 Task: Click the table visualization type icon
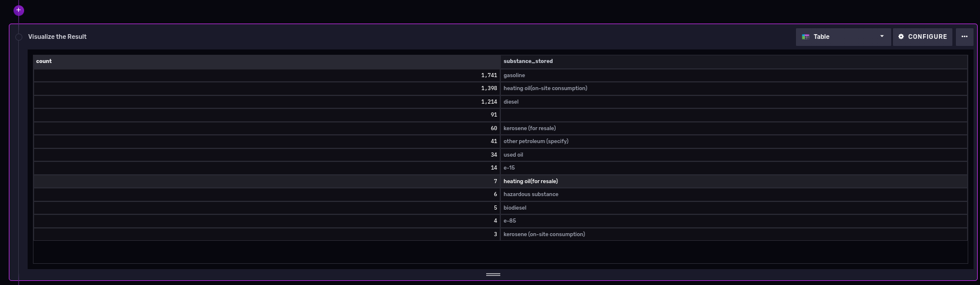(806, 37)
